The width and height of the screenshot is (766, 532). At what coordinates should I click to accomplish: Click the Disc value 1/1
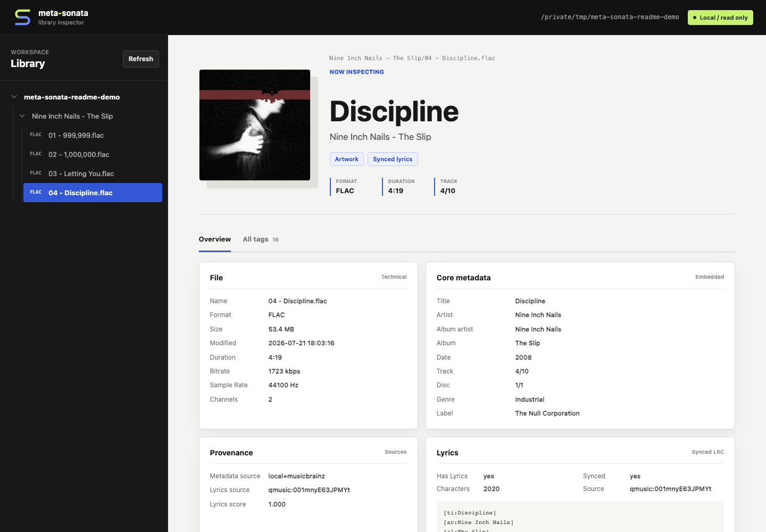click(x=519, y=385)
